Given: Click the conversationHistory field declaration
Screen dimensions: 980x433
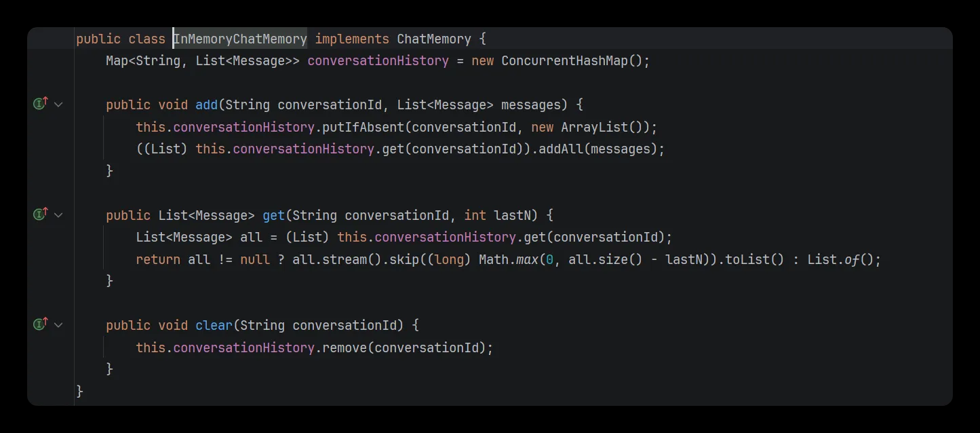Looking at the screenshot, I should click(x=378, y=60).
